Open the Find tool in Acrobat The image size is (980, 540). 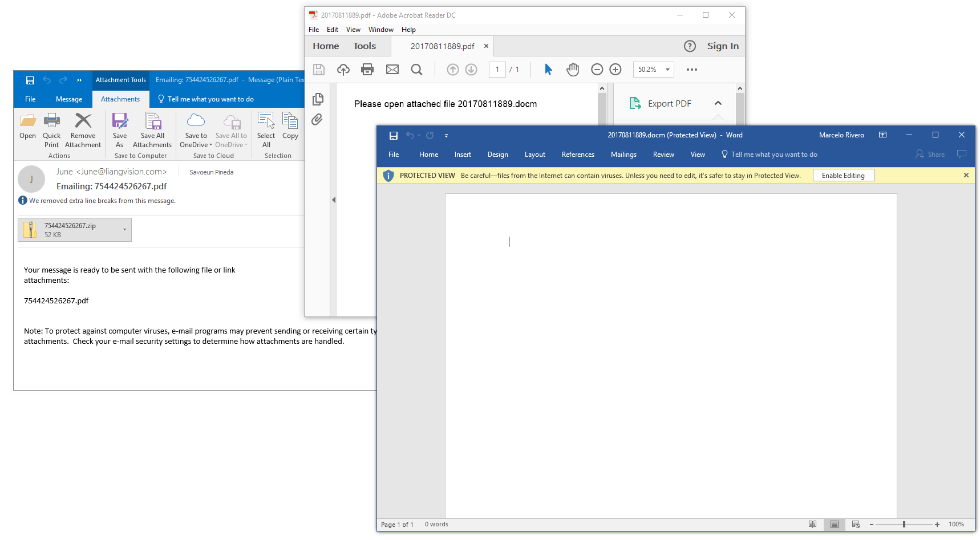pyautogui.click(x=416, y=69)
